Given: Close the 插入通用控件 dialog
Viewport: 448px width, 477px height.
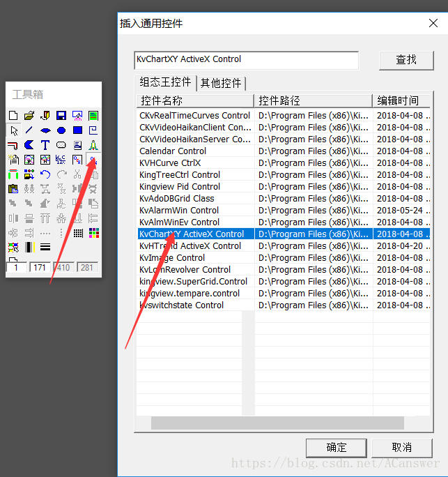Looking at the screenshot, I should click(433, 23).
